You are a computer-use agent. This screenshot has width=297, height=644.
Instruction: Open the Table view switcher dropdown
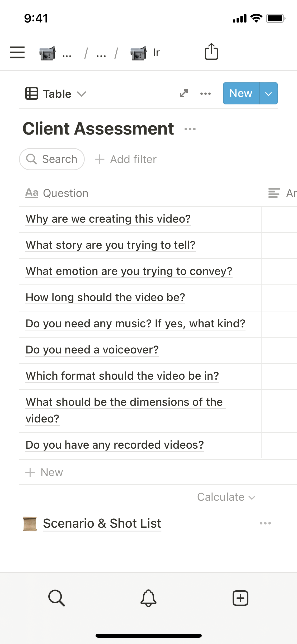point(56,94)
